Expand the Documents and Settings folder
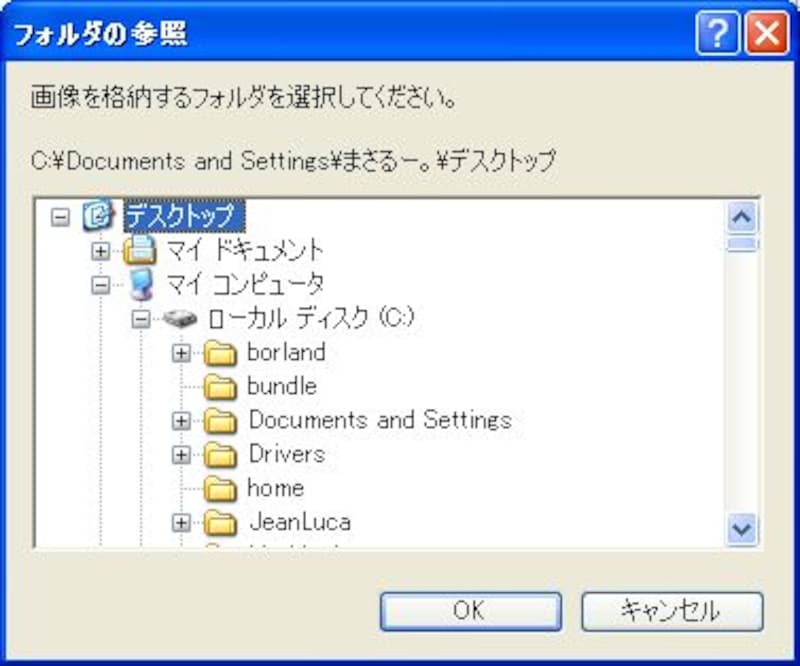The height and width of the screenshot is (666, 800). 181,420
